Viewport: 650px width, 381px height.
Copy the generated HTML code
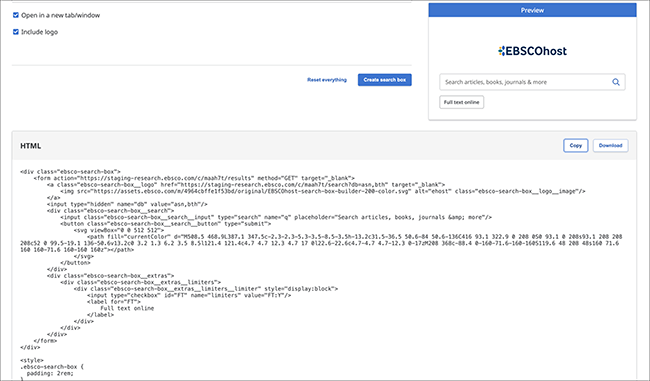575,146
